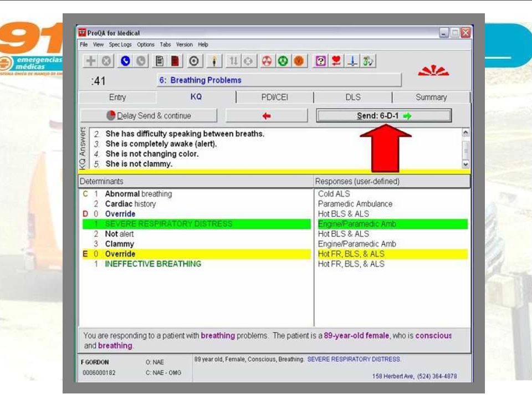Click the standing person figure icon
The height and width of the screenshot is (399, 532).
point(214,61)
